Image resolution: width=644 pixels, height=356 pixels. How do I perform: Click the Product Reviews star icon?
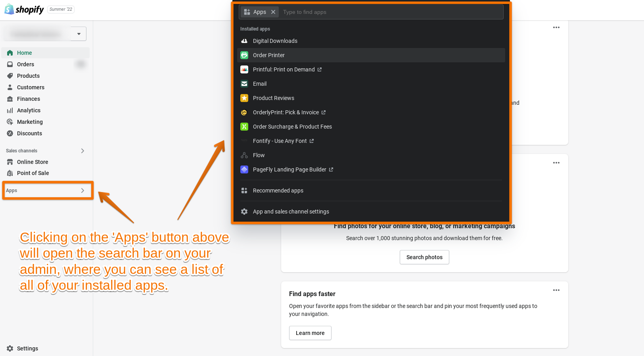(244, 98)
